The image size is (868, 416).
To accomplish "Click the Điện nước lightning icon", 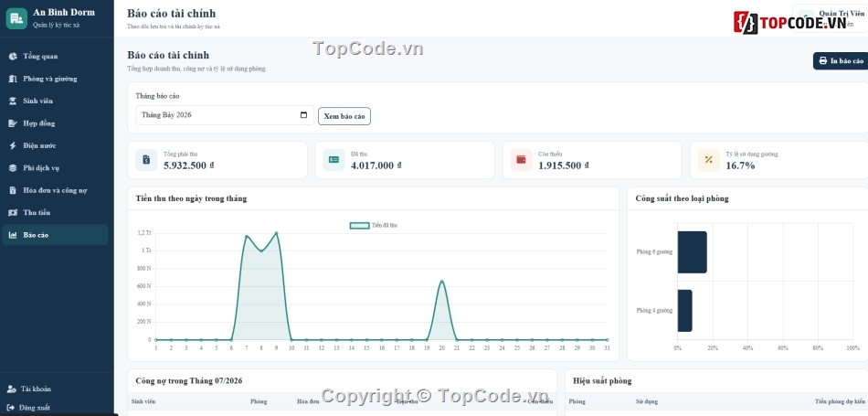I will (13, 145).
